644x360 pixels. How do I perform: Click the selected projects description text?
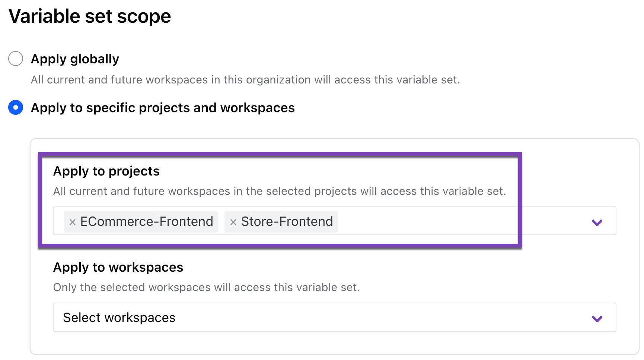280,191
